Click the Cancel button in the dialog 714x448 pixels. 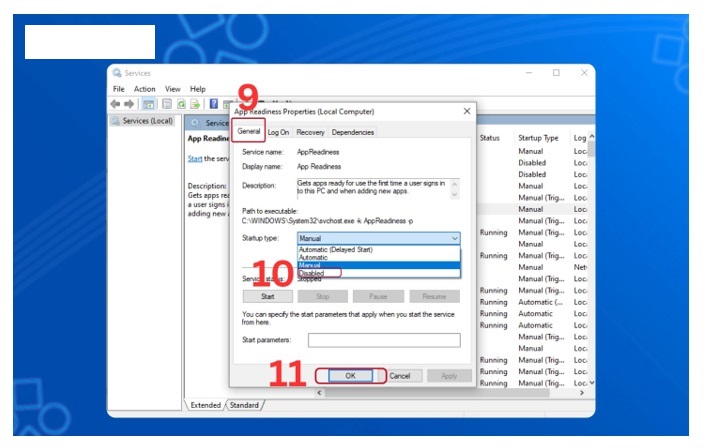400,376
